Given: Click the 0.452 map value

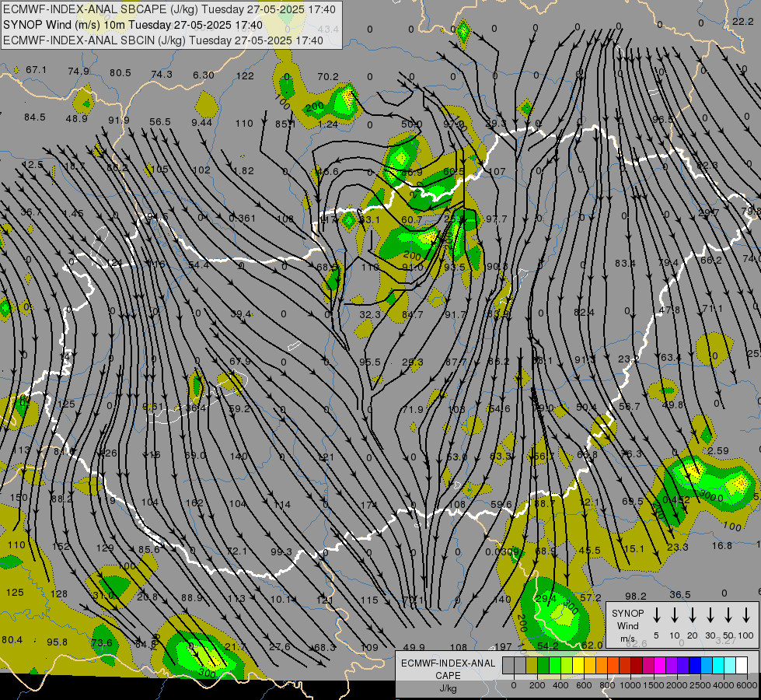Looking at the screenshot, I should 676,499.
